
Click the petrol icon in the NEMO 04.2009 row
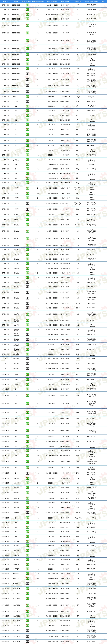pyautogui.click(x=27, y=220)
